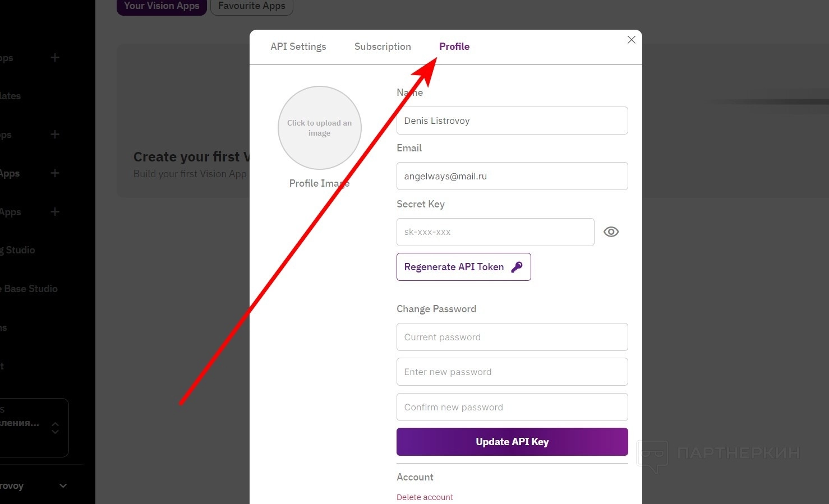Click the Current password field
Screen dimensions: 829x504
click(x=512, y=337)
